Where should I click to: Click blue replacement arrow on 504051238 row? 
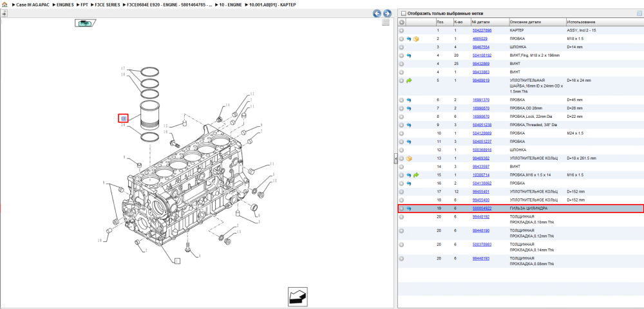tap(409, 125)
